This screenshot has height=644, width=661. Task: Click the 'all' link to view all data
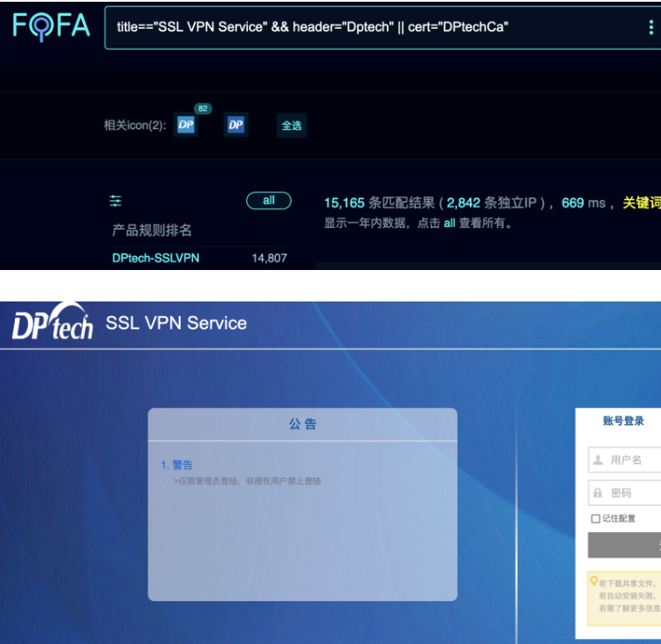click(449, 223)
